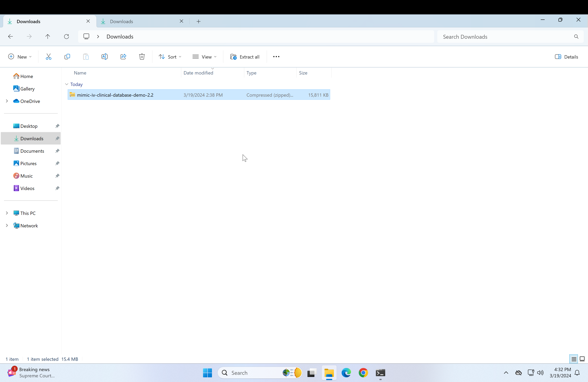
Task: Open the View dropdown
Action: click(x=205, y=57)
